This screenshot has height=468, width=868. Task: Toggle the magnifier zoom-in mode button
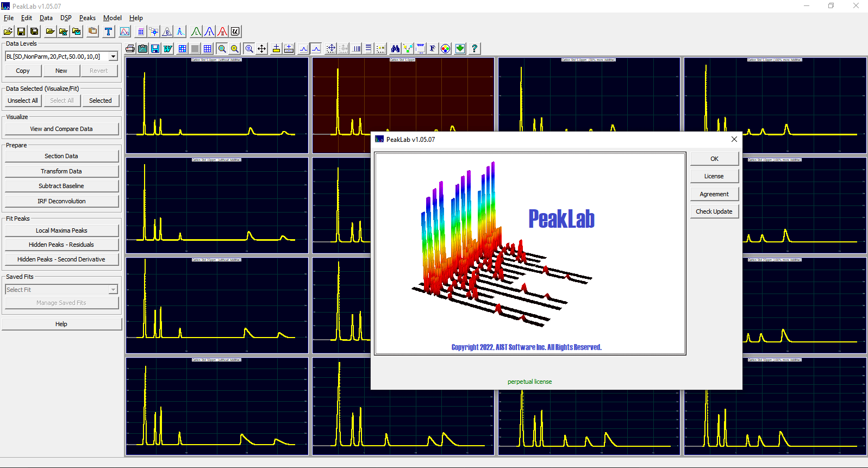coord(222,49)
